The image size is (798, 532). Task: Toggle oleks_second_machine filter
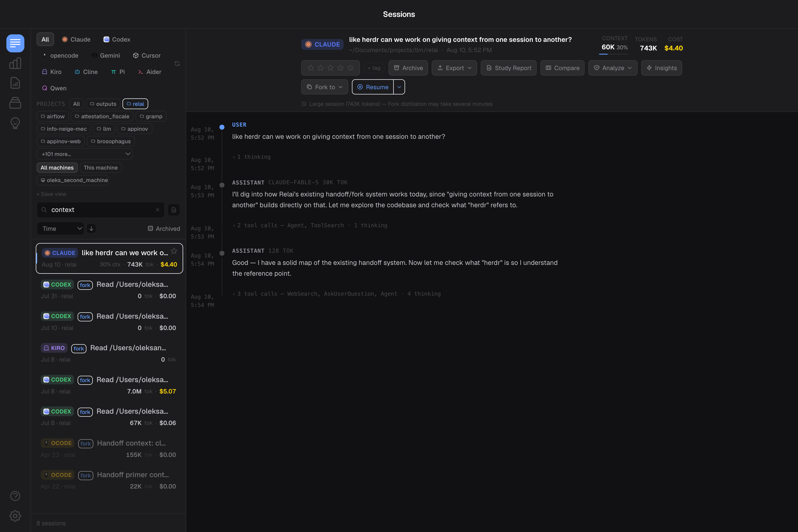coord(73,180)
